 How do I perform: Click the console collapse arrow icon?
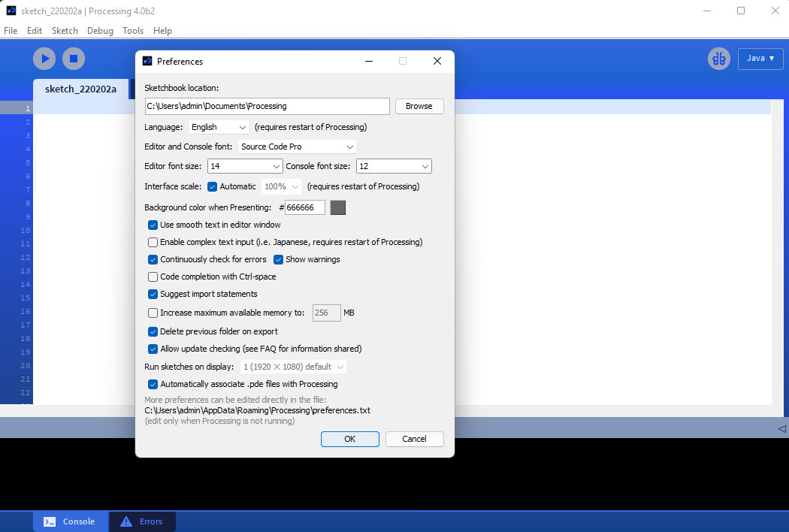(781, 428)
